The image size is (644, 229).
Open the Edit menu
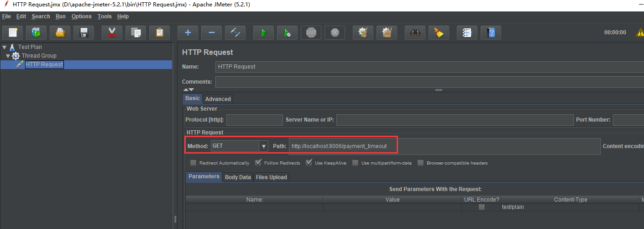tap(21, 16)
